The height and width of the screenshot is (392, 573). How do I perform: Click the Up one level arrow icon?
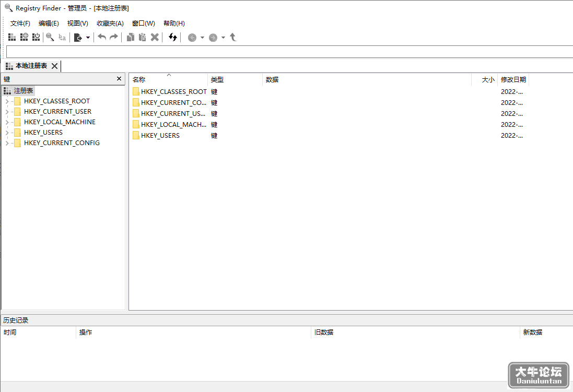tap(233, 37)
